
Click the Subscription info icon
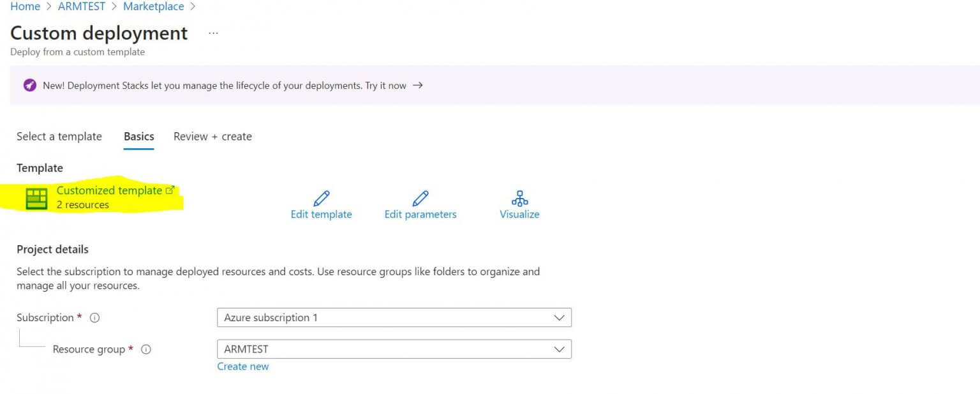point(94,318)
